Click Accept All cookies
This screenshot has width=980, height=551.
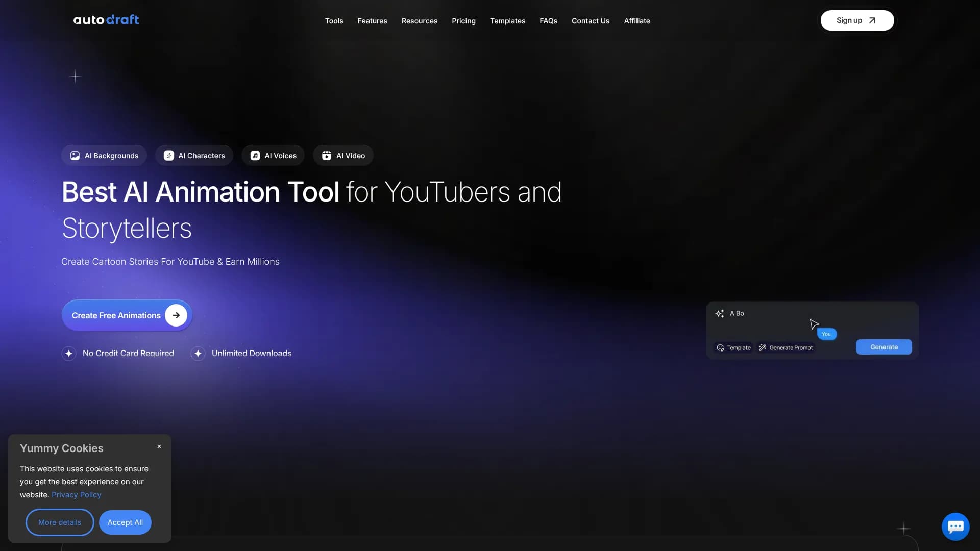click(125, 522)
